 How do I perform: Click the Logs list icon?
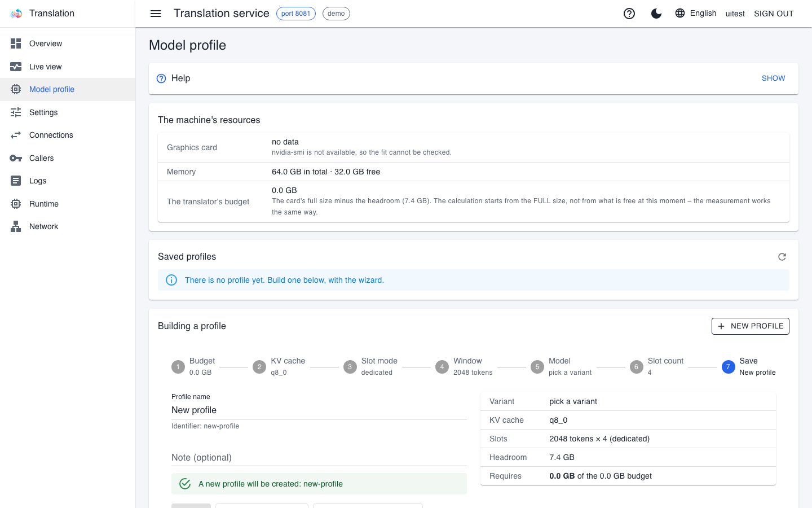[x=16, y=181]
